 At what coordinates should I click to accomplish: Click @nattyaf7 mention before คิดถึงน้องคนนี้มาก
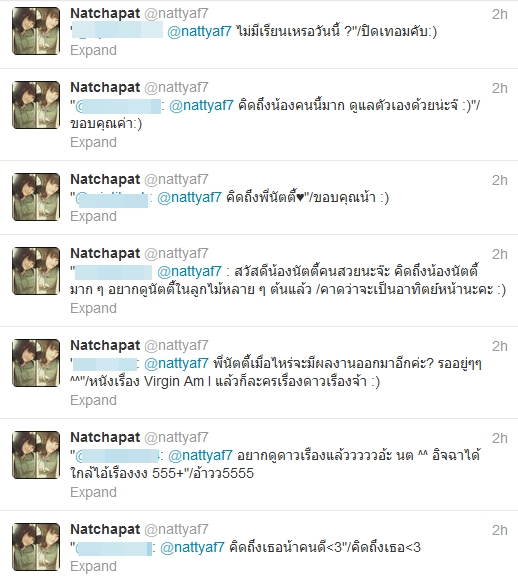pyautogui.click(x=201, y=105)
